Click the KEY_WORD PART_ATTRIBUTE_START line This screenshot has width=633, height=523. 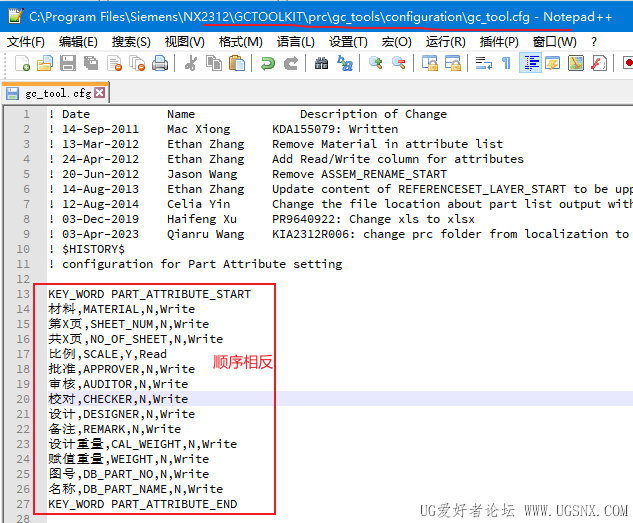pos(149,294)
